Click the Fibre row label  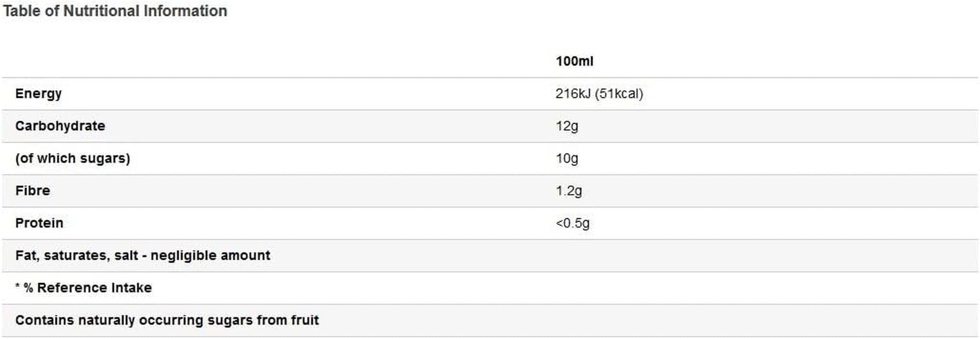33,191
